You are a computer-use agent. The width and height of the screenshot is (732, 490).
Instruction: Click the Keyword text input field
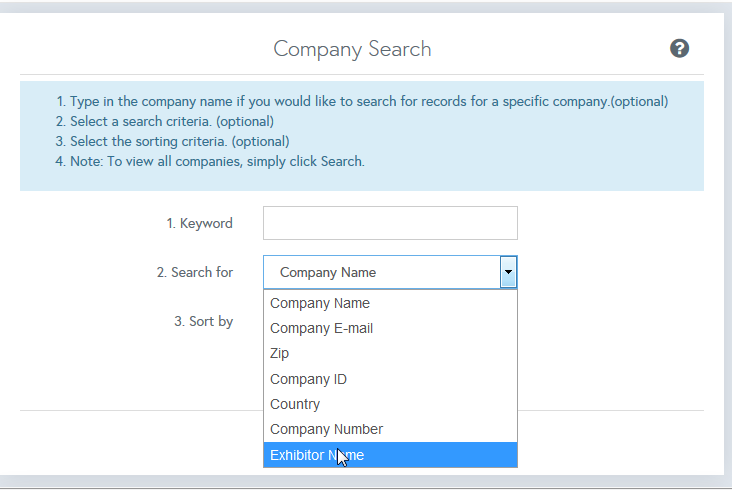click(390, 223)
